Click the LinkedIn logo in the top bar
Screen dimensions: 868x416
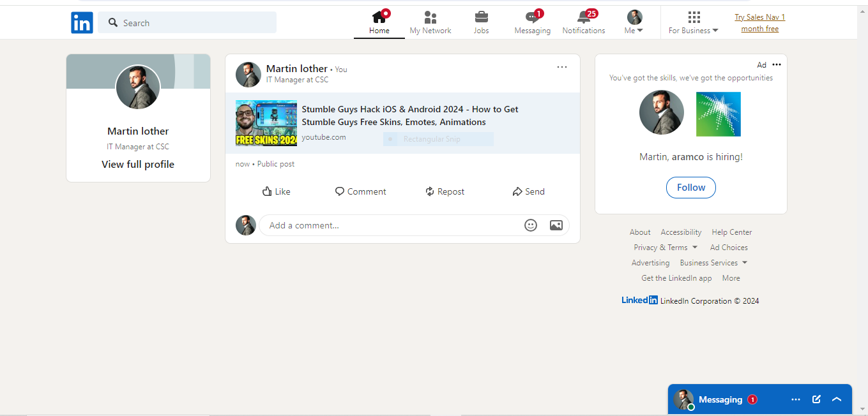pyautogui.click(x=82, y=23)
